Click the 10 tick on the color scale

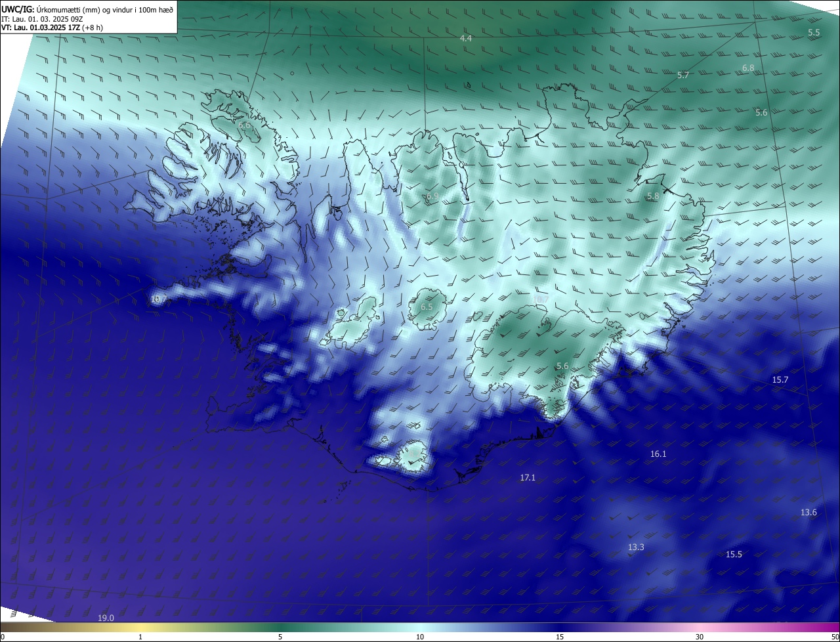click(x=420, y=637)
